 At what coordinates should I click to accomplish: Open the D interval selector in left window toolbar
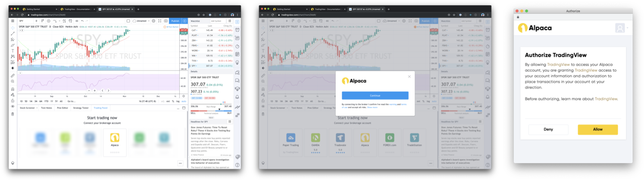pyautogui.click(x=36, y=21)
